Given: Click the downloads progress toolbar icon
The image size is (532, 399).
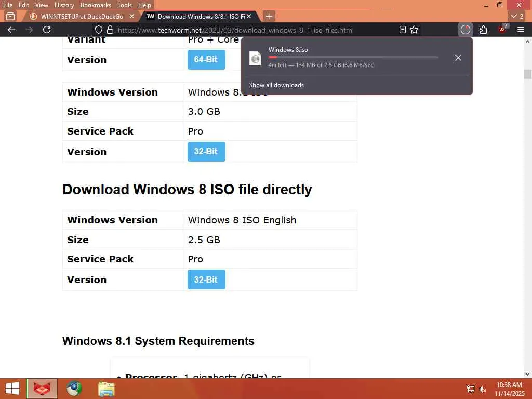Looking at the screenshot, I should [465, 30].
